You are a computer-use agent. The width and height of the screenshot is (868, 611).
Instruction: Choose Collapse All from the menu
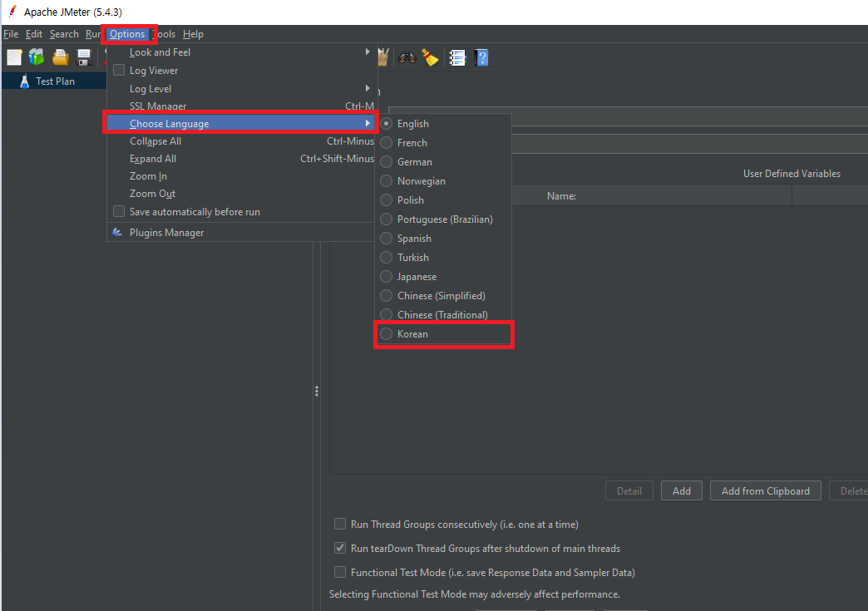241,141
